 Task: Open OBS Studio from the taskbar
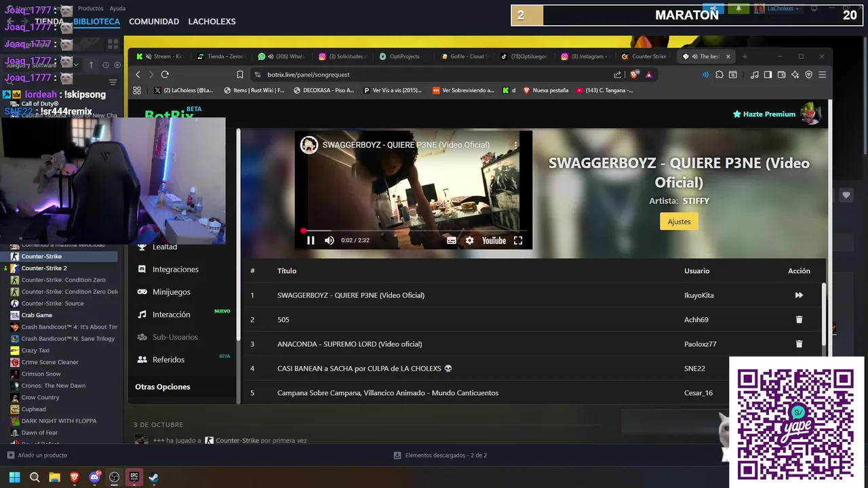114,477
